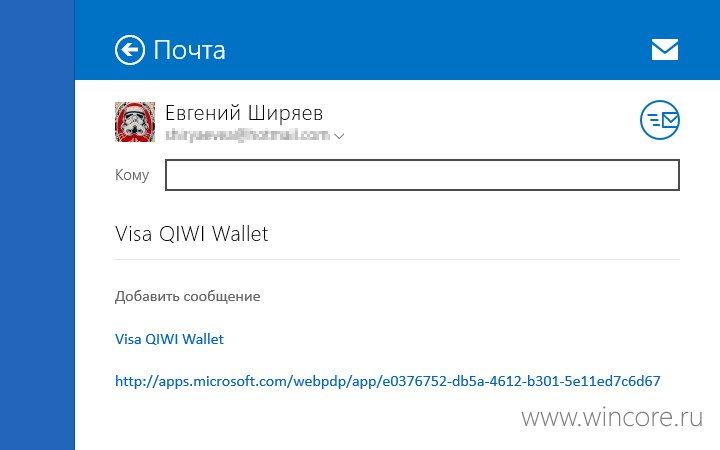This screenshot has height=450, width=720.
Task: Open the apps.microsoft.com webpdp URL
Action: 388,381
